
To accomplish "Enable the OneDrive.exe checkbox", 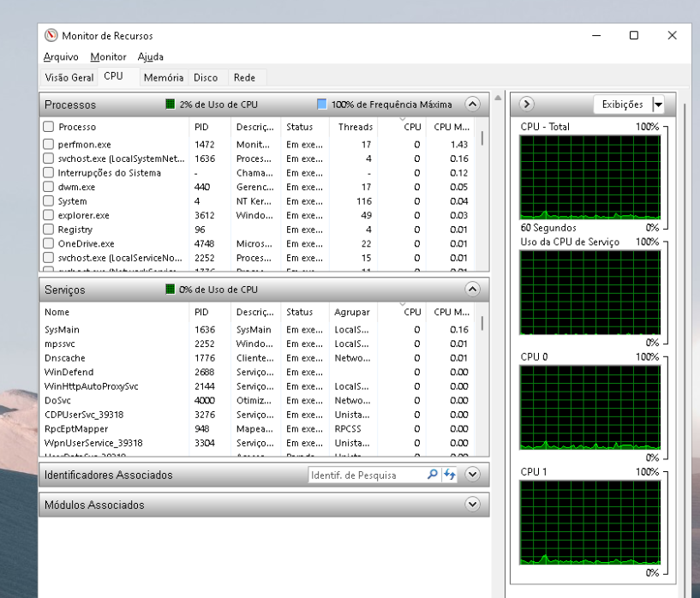I will pyautogui.click(x=49, y=244).
